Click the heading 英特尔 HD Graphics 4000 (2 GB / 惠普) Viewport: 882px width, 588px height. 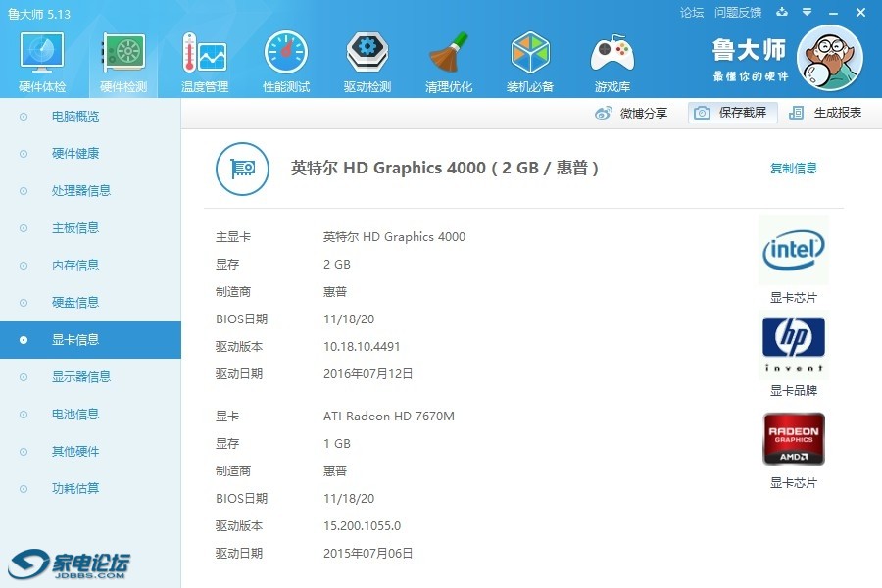[x=444, y=168]
